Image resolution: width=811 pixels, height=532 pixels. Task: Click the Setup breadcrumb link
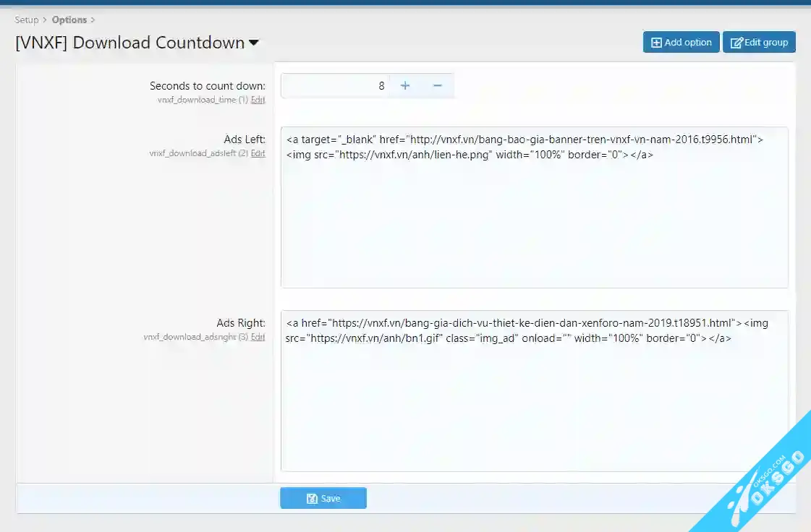[x=27, y=20]
